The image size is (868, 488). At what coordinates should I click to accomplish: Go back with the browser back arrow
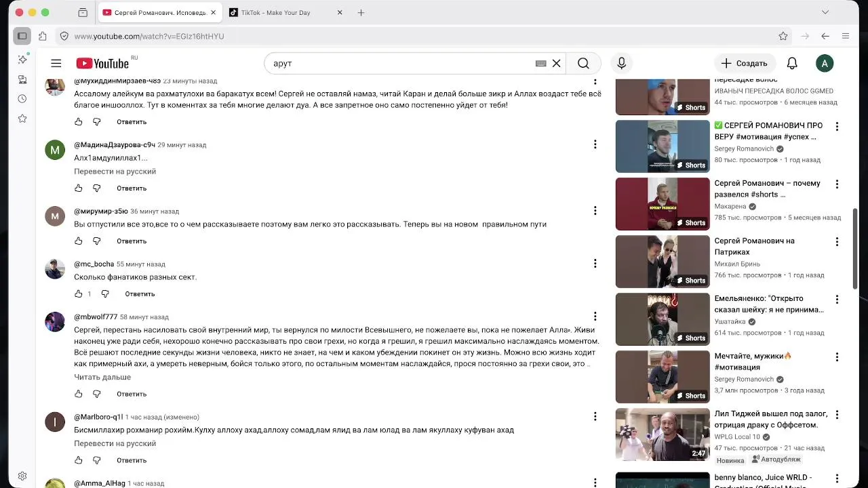(x=825, y=36)
